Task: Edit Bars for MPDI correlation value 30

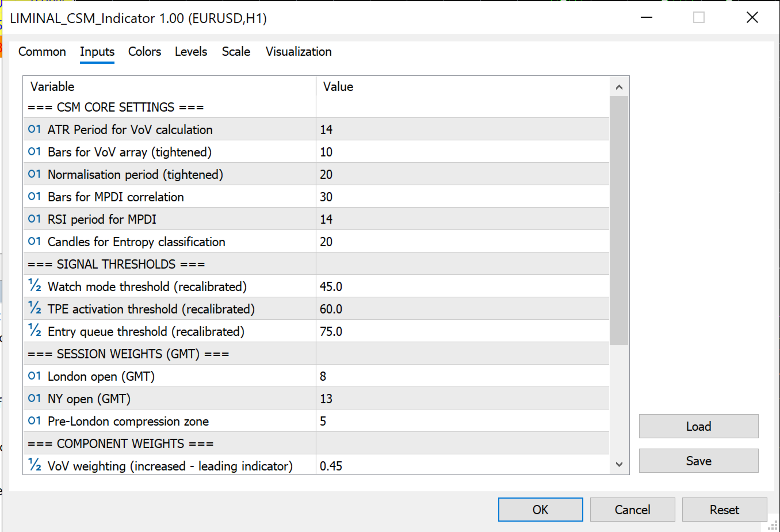Action: (x=462, y=197)
